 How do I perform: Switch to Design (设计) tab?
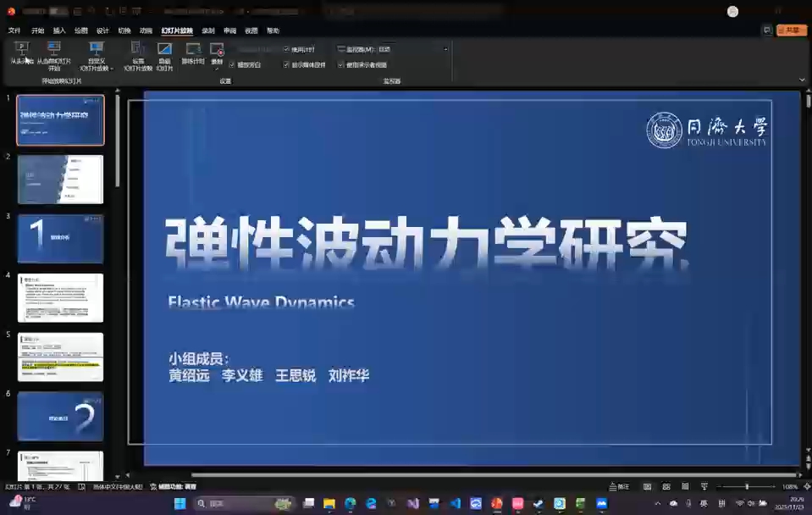coord(103,30)
